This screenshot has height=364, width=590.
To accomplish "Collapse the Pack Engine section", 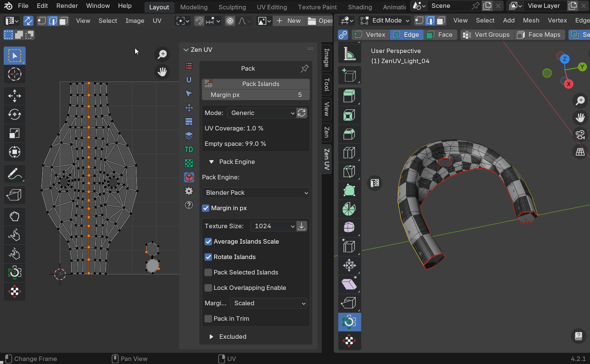I will [x=211, y=162].
